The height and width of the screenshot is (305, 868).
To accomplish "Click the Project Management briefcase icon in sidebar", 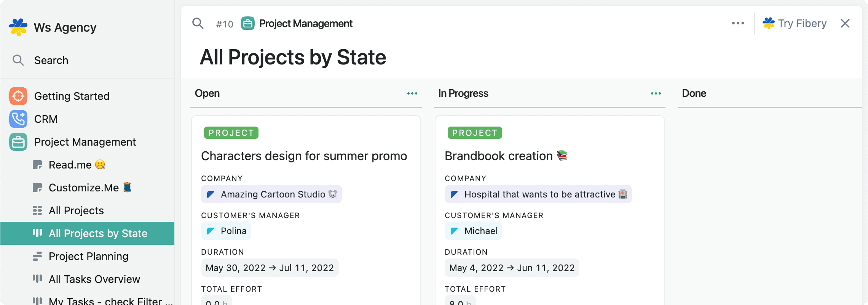I will (x=18, y=142).
